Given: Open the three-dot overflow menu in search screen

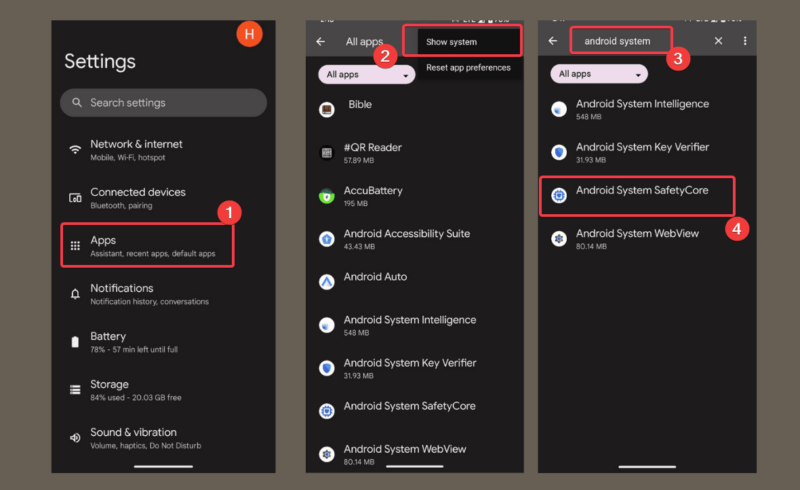Looking at the screenshot, I should (745, 41).
